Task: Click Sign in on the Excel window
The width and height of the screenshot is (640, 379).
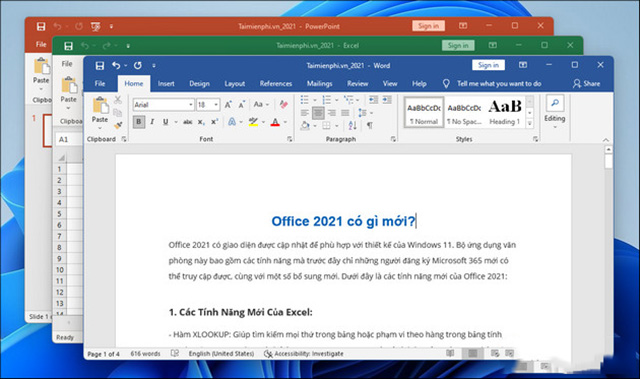Action: (458, 45)
